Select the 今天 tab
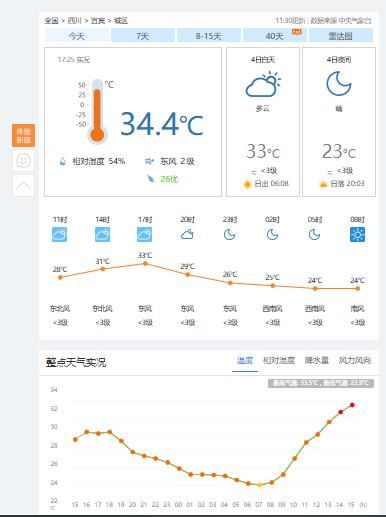 77,36
